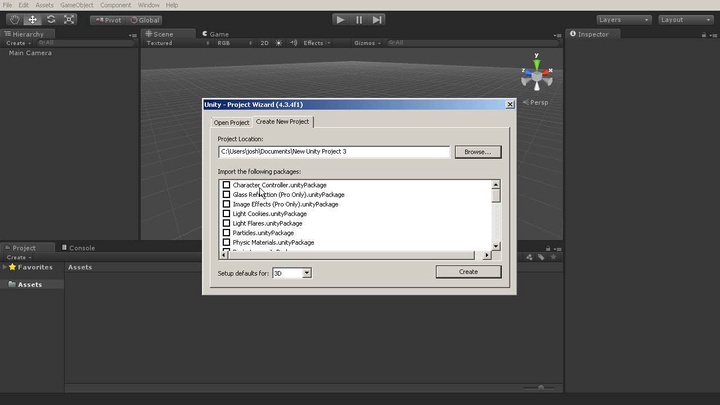Select the Rotate tool
Viewport: 720px width, 405px height.
coord(51,19)
